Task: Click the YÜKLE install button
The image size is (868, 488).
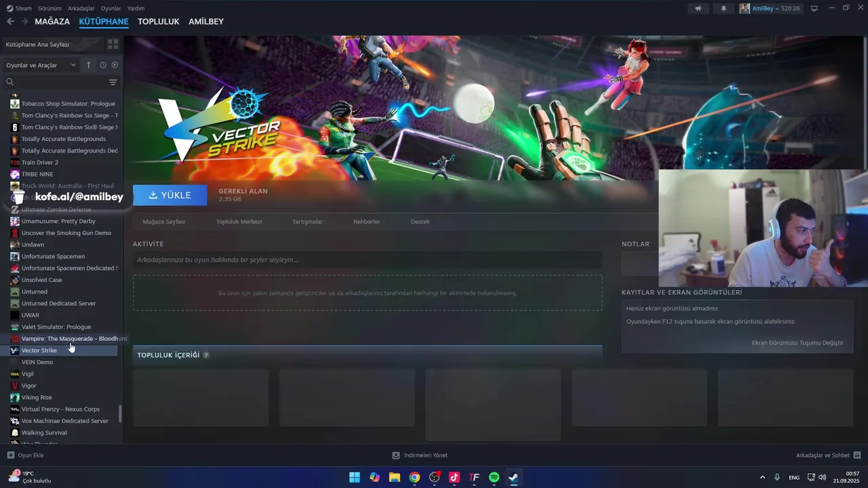Action: (x=170, y=195)
